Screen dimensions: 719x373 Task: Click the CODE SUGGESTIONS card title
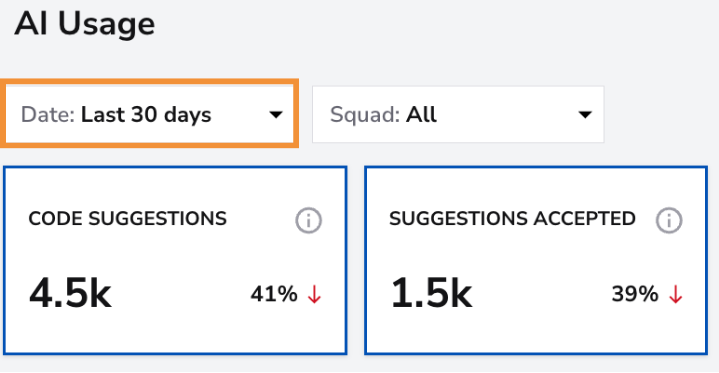127,219
